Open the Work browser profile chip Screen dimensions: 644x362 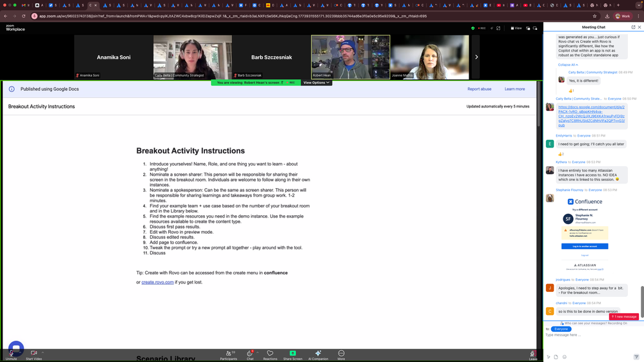pos(623,16)
